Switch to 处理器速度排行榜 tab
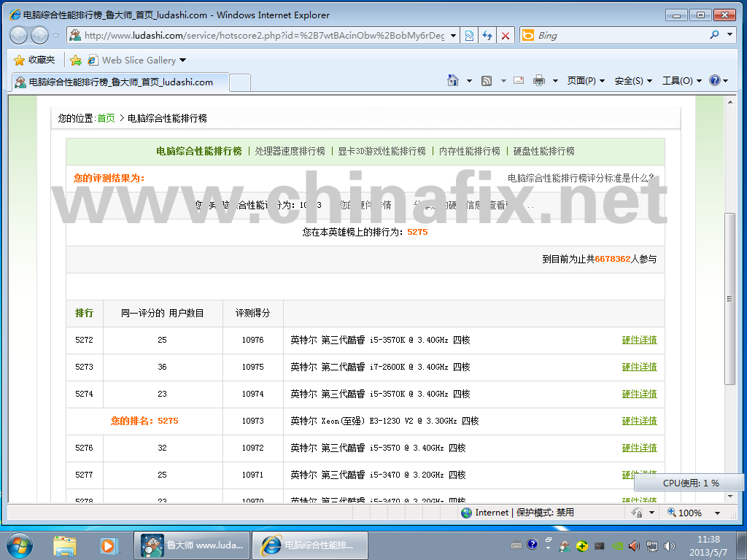The width and height of the screenshot is (747, 560). pos(290,151)
